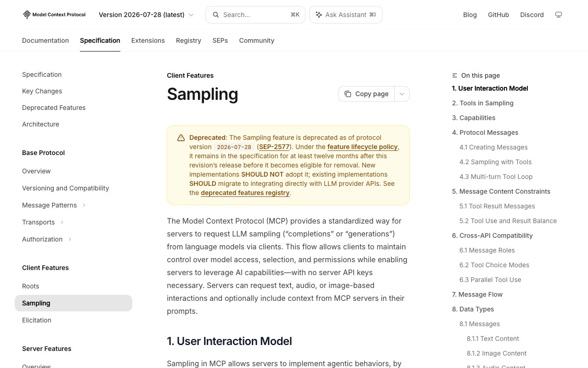Open Deprecated Features in the sidebar
Screen dimensions: 588x368
coord(54,108)
